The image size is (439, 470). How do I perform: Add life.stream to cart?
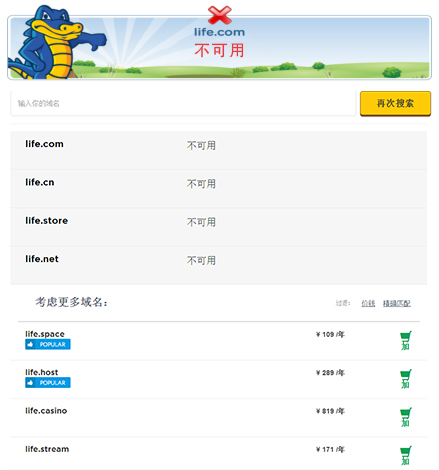click(406, 455)
